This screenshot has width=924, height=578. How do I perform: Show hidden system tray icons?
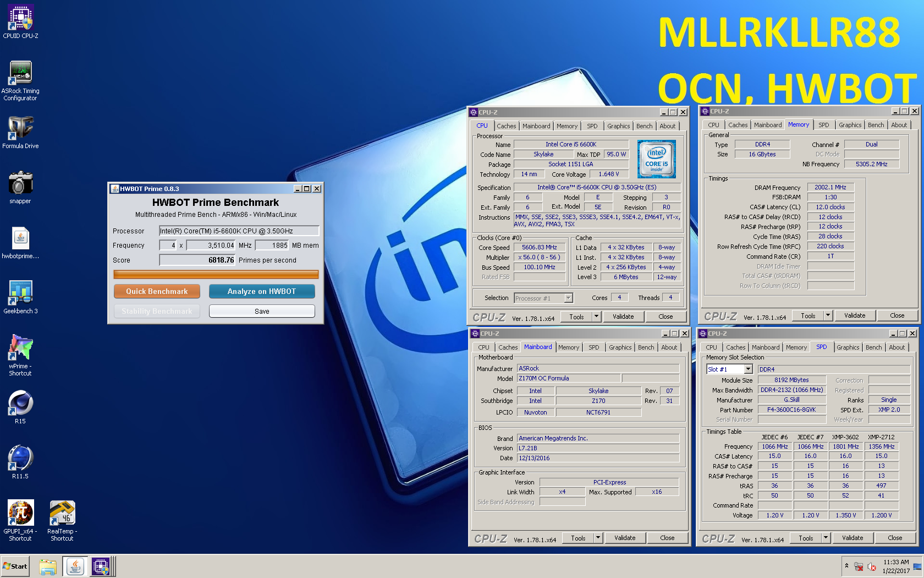[x=846, y=566]
